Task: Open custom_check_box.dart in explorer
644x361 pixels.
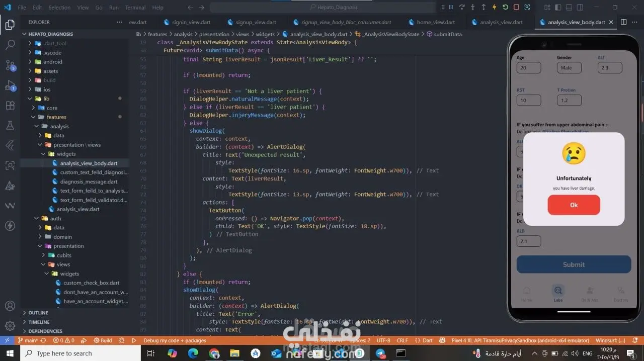Action: click(74, 283)
